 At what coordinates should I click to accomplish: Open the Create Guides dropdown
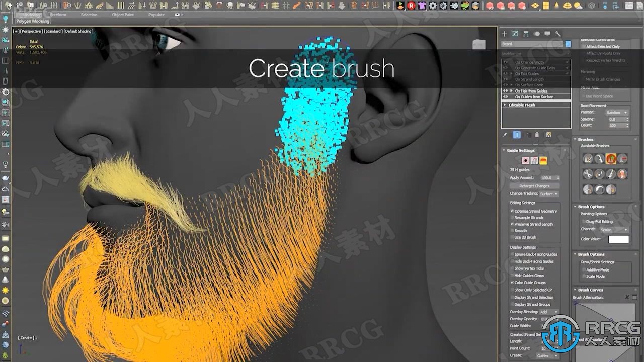[546, 356]
